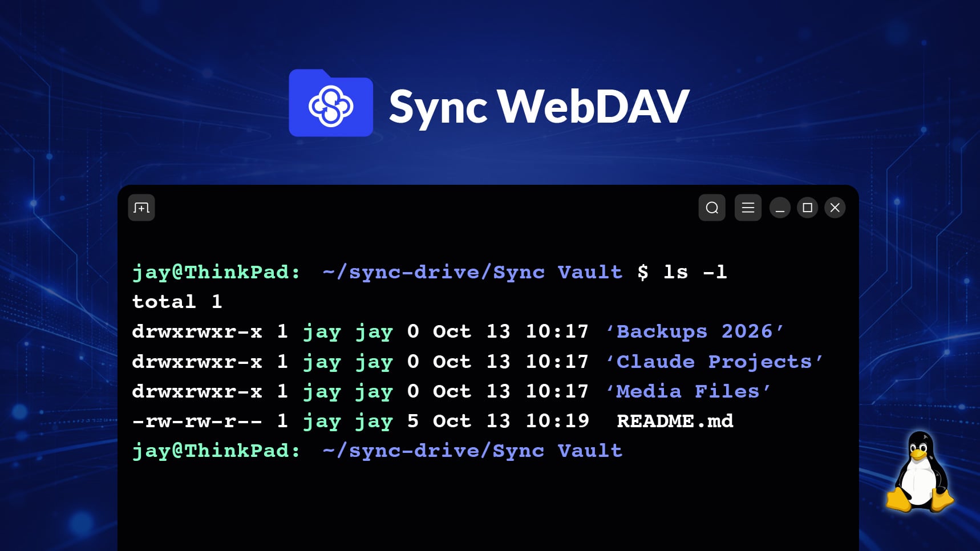Close the terminal window
Image resolution: width=980 pixels, height=551 pixels.
pos(835,208)
